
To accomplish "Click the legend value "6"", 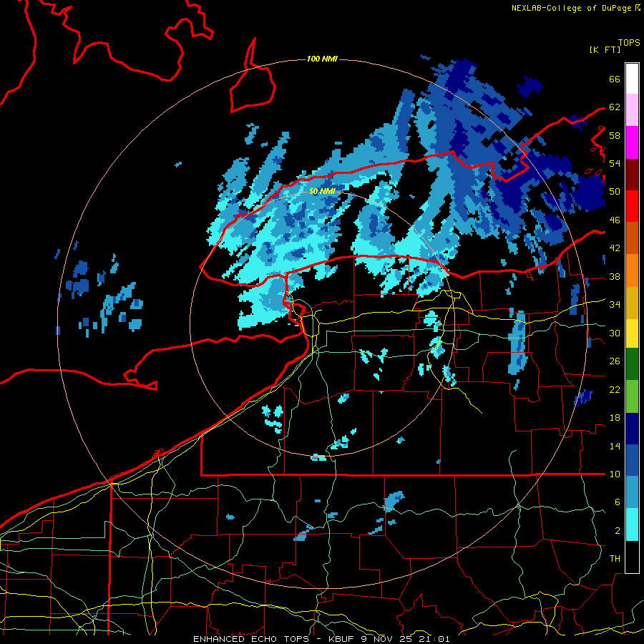I will pos(618,502).
